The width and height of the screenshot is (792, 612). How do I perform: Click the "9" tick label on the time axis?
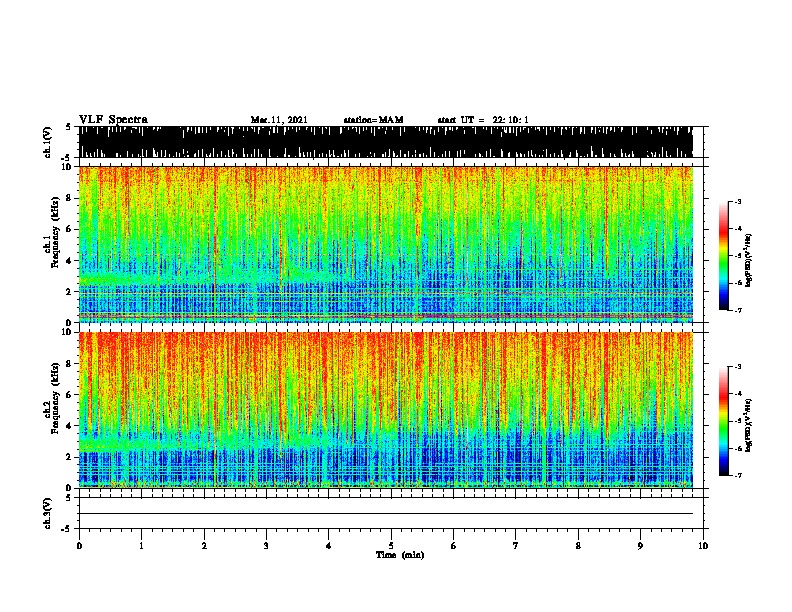tap(640, 546)
